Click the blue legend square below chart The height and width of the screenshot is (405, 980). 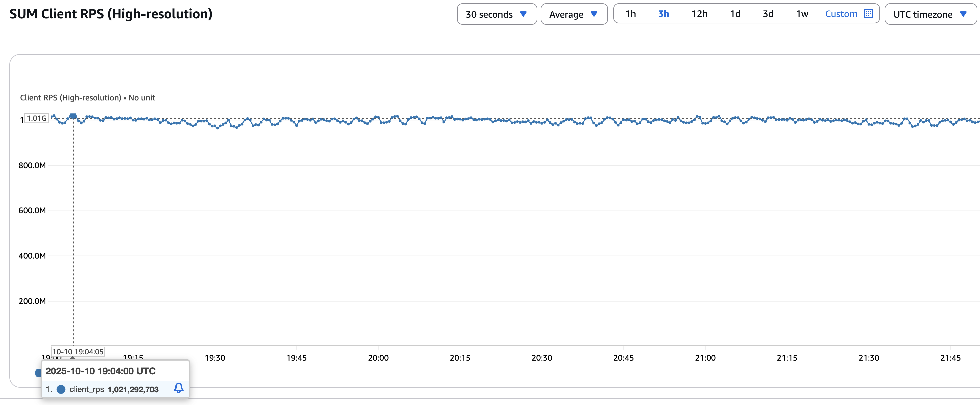pyautogui.click(x=38, y=373)
